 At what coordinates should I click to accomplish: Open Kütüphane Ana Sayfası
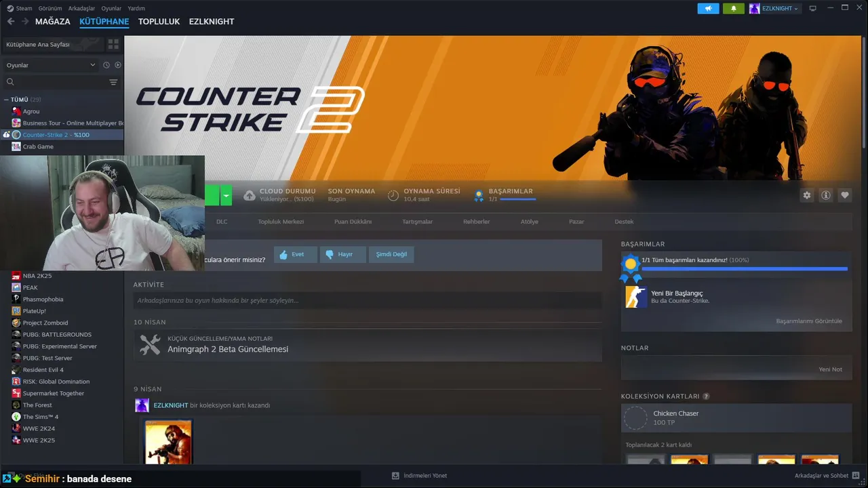pos(52,44)
